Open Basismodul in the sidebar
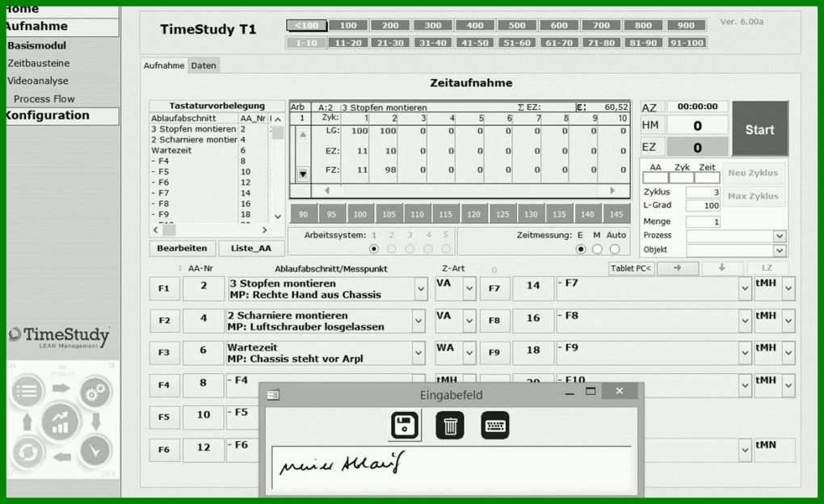824x504 pixels. click(x=37, y=46)
